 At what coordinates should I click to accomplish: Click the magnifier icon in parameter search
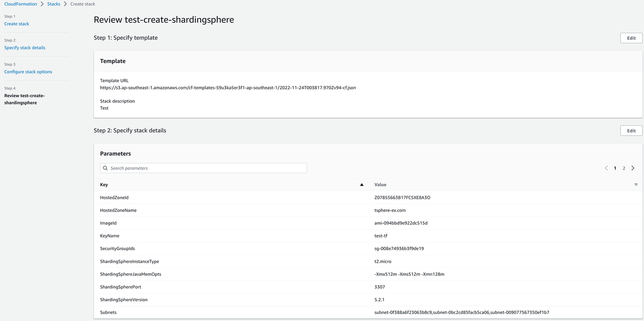[x=105, y=168]
